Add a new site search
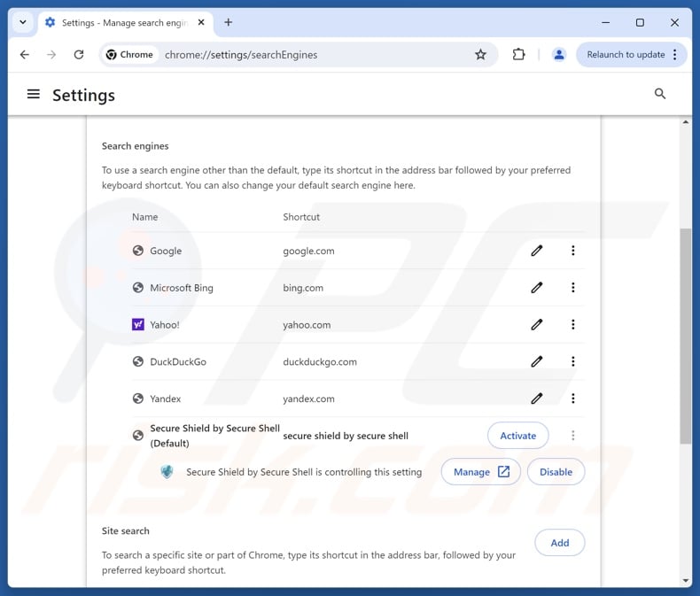Image resolution: width=700 pixels, height=596 pixels. click(x=560, y=543)
